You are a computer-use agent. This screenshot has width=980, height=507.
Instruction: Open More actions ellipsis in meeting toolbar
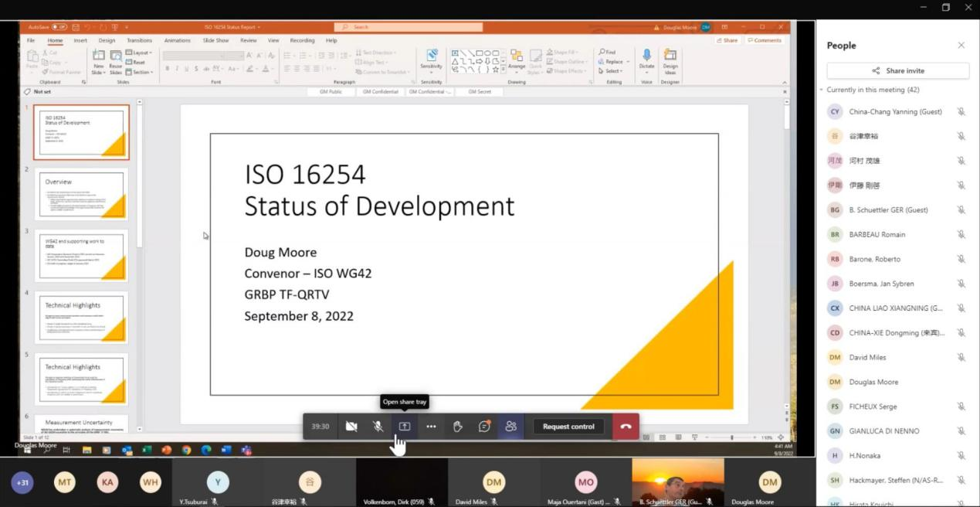coord(431,427)
